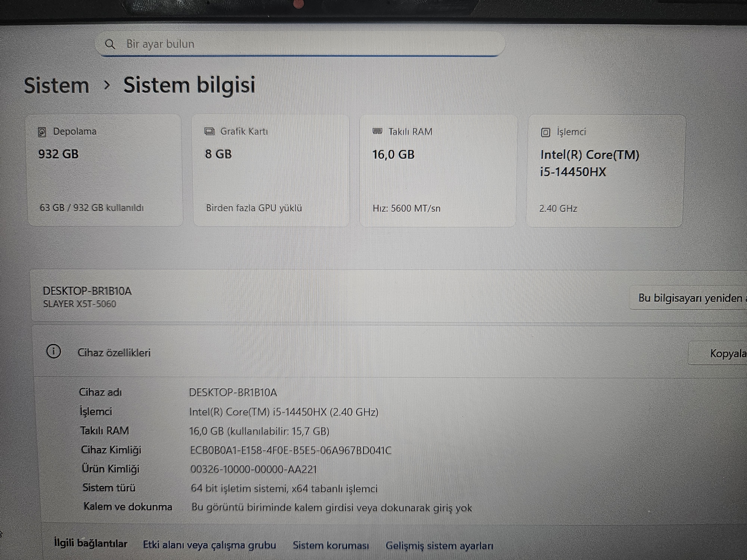Open the Takılı RAM 16,0 GB card
This screenshot has height=560, width=747.
click(438, 171)
